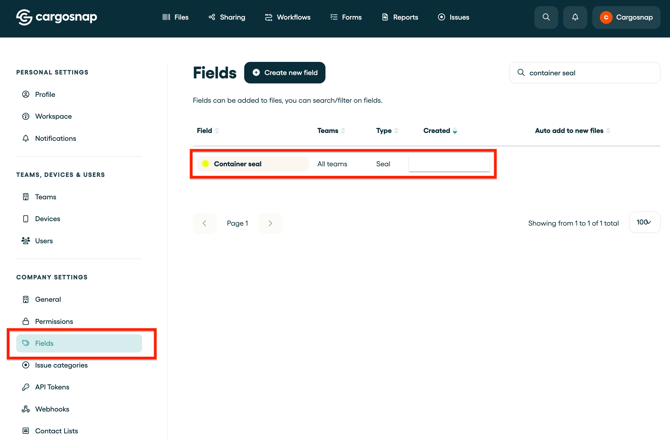Sort by Auto add to new files column
670x444 pixels.
(573, 131)
